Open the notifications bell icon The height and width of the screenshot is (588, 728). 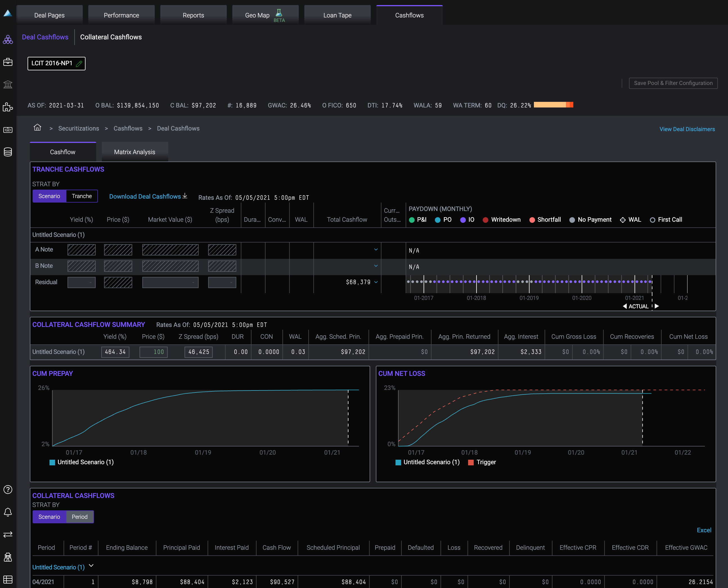pyautogui.click(x=8, y=512)
